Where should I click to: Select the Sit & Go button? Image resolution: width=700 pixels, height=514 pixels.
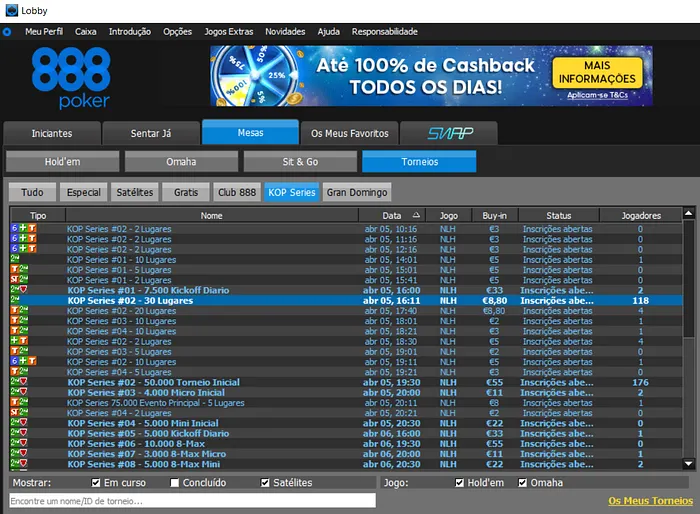(x=300, y=162)
